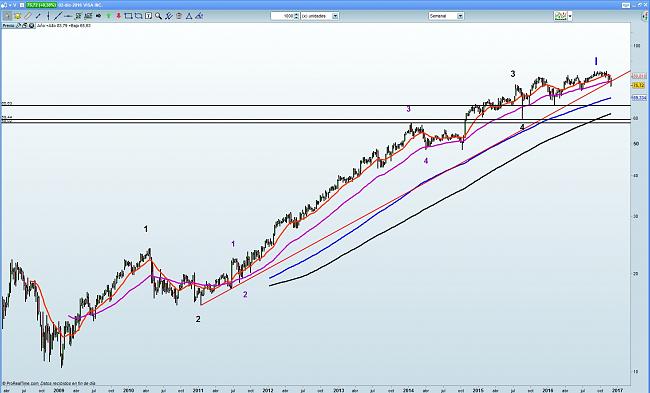
Task: Select the short diagonal segment tool
Action: point(38,16)
